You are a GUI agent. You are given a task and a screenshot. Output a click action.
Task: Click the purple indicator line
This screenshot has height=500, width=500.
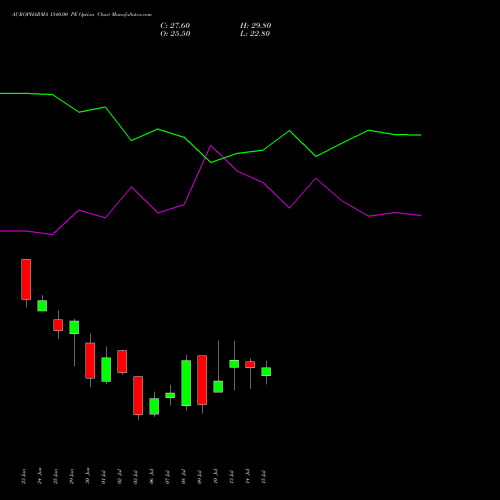click(x=211, y=190)
